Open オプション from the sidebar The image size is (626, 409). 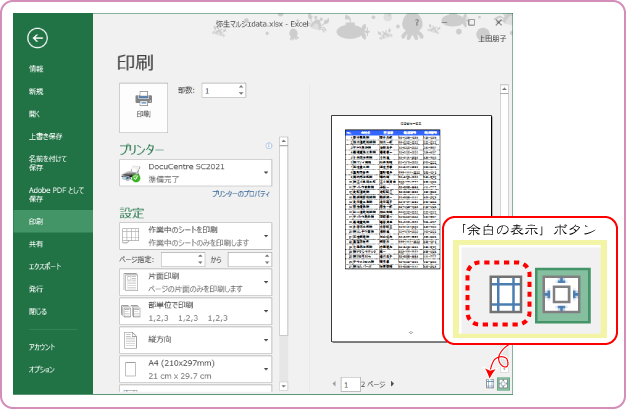point(42,369)
